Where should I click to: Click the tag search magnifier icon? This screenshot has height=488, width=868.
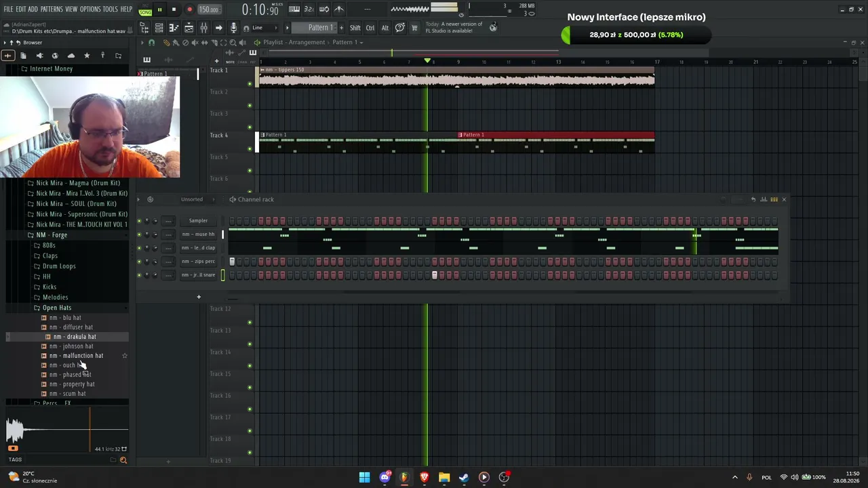123,460
